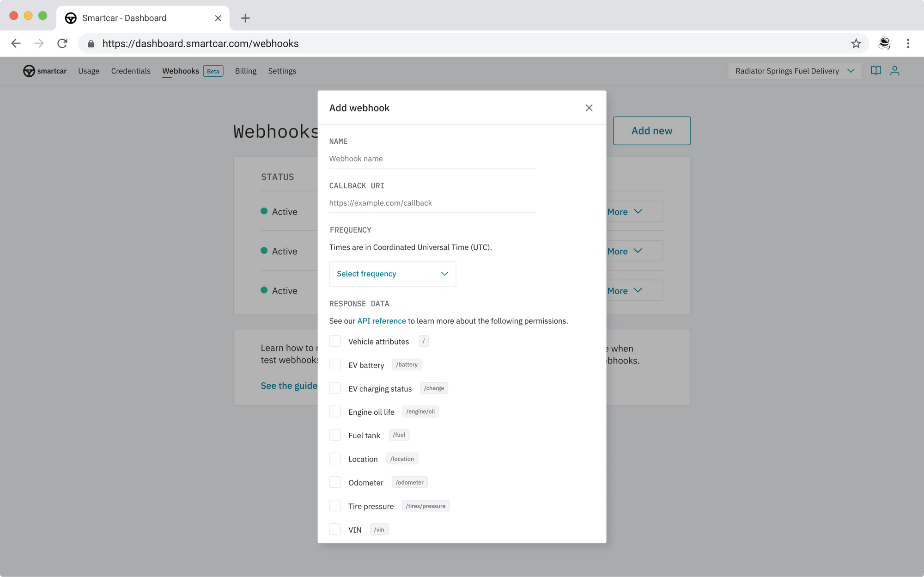This screenshot has height=577, width=924.
Task: Enable the Odometer response data
Action: (x=335, y=482)
